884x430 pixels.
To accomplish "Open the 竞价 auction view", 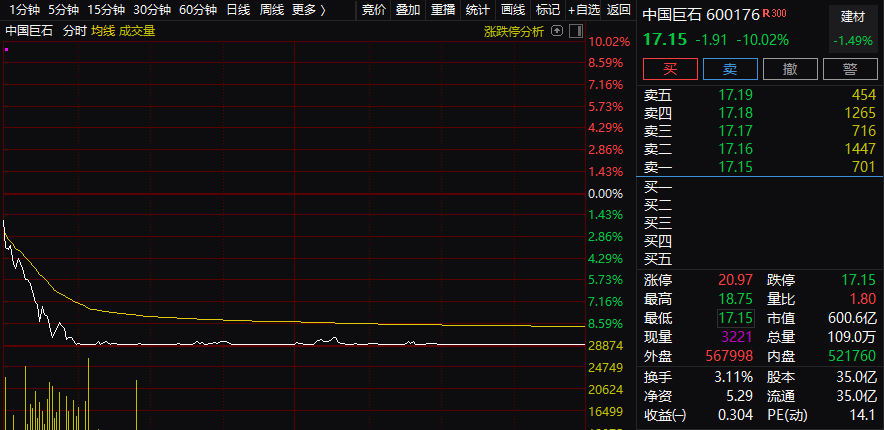I will pos(373,10).
